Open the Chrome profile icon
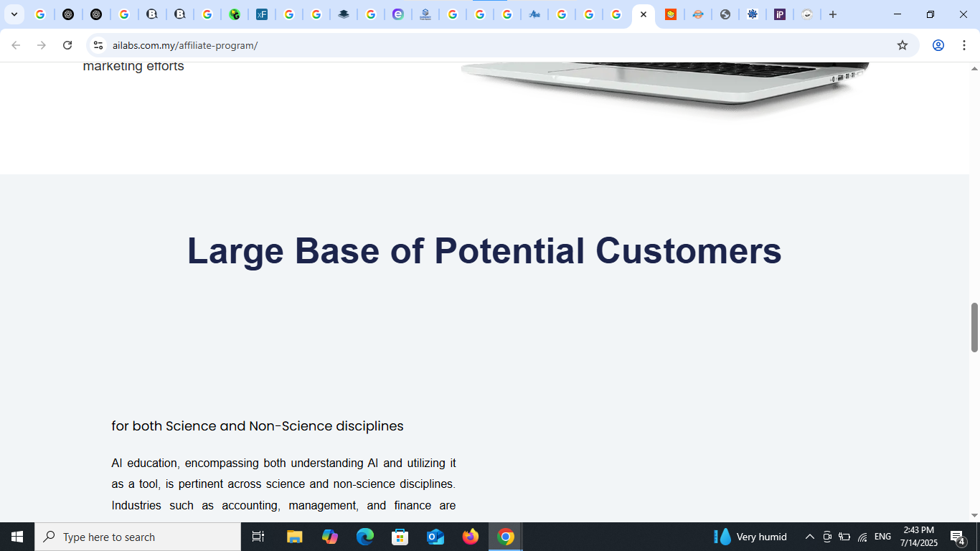 pyautogui.click(x=938, y=45)
